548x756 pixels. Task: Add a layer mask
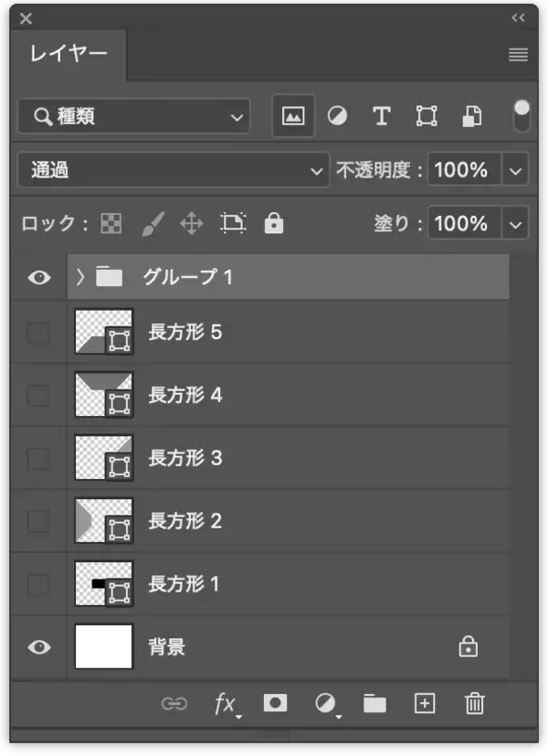point(275,704)
